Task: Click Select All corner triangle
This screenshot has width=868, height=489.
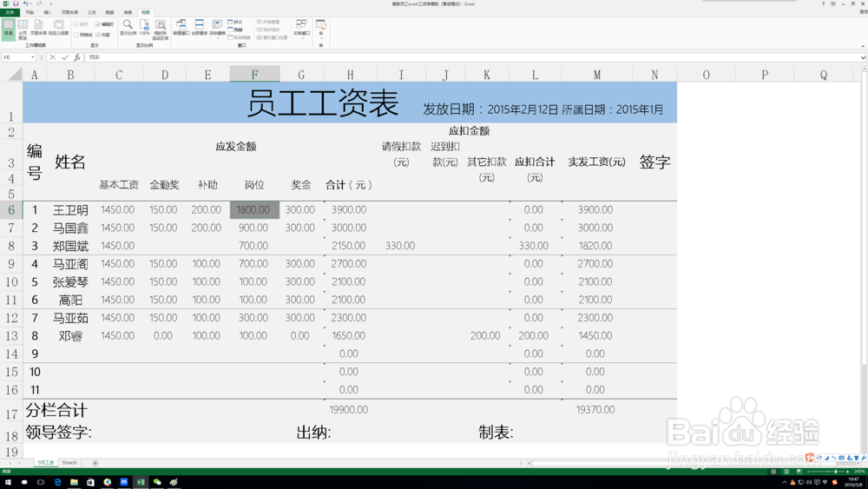Action: click(x=15, y=74)
